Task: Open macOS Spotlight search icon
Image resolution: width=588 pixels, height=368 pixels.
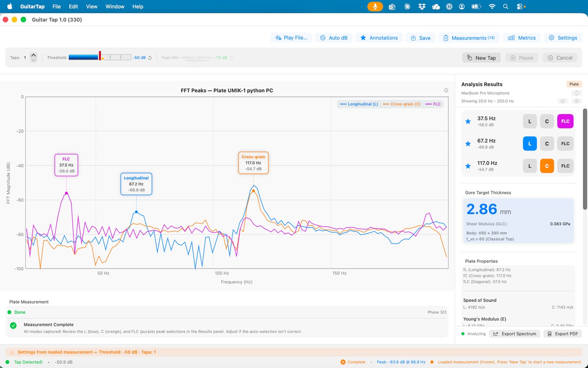Action: pyautogui.click(x=506, y=6)
